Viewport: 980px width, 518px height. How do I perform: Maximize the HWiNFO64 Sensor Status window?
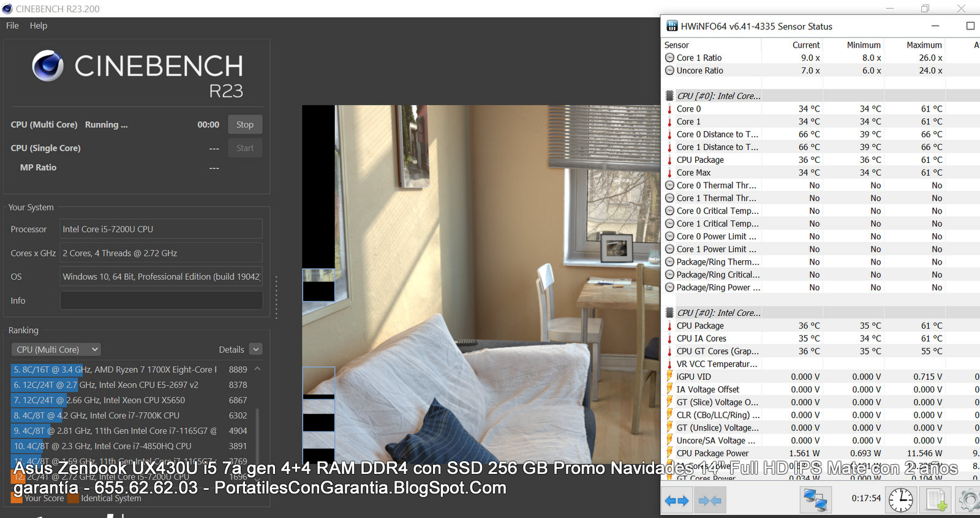[970, 26]
